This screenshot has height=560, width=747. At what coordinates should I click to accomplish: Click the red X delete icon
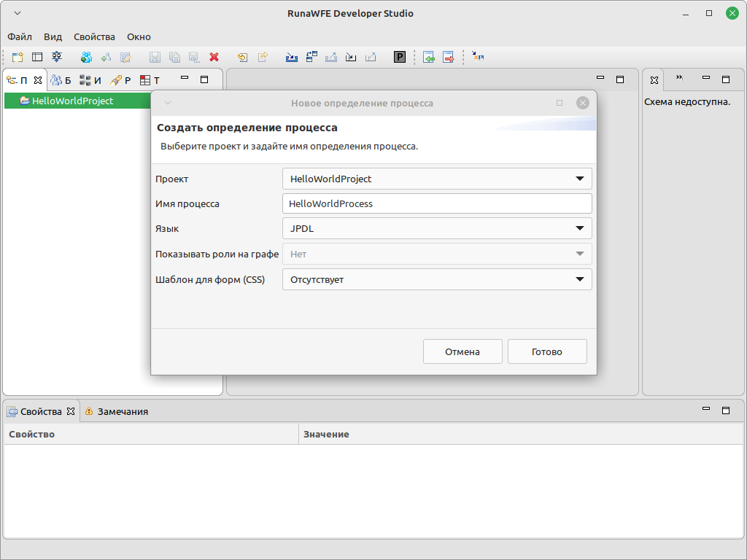pyautogui.click(x=214, y=57)
